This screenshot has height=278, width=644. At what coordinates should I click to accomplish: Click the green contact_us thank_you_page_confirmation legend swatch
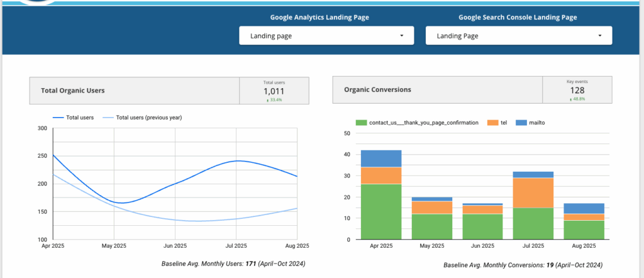coord(361,123)
